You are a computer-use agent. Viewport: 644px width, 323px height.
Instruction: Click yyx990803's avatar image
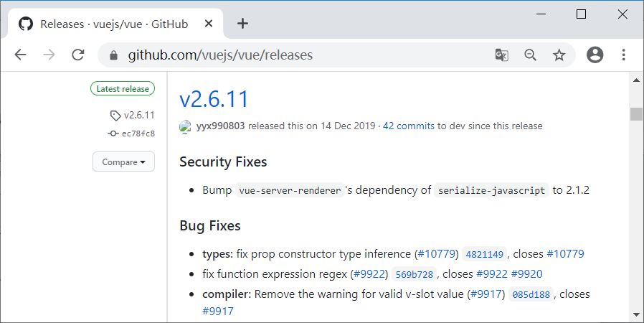click(185, 126)
